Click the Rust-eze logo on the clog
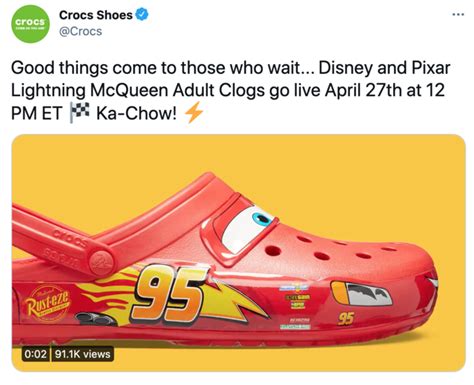This screenshot has width=474, height=385. pyautogui.click(x=46, y=303)
